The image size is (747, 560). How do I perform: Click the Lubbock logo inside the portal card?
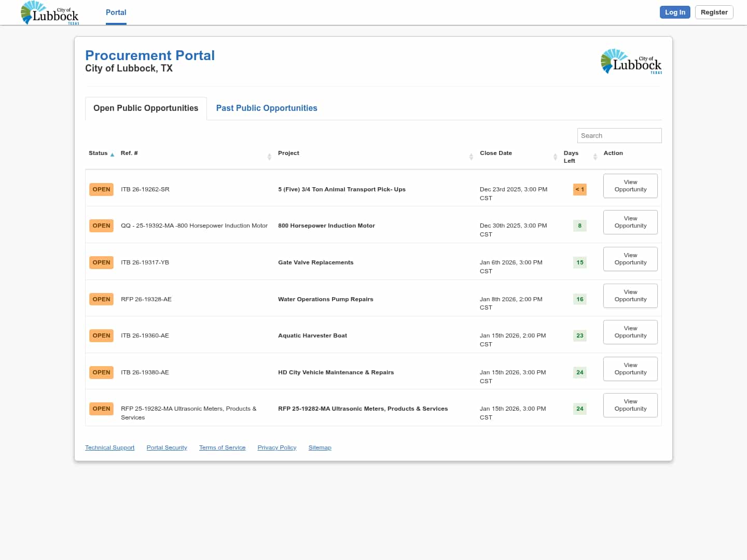(631, 62)
